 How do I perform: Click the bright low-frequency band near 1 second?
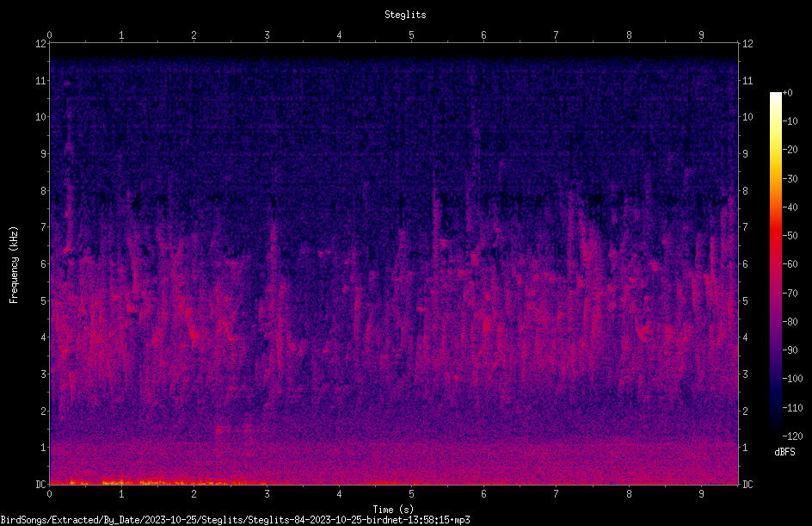121,482
